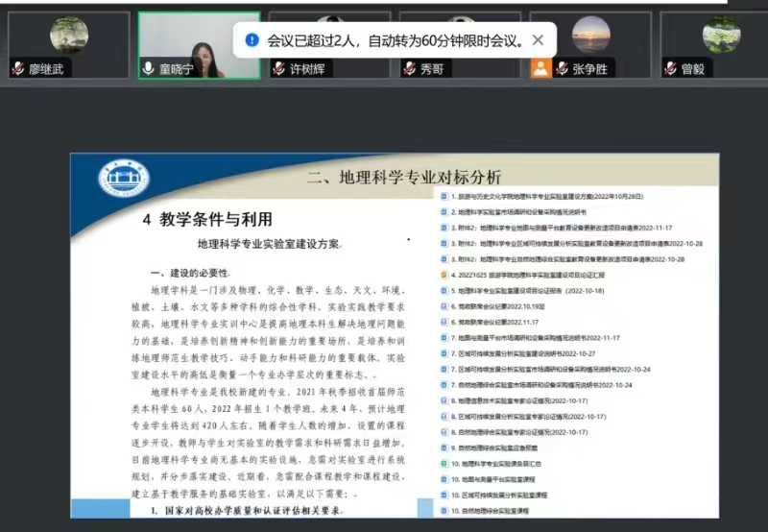Click the muted microphone icon beside 廖继武
Screen dimensions: 768x532
(17, 69)
